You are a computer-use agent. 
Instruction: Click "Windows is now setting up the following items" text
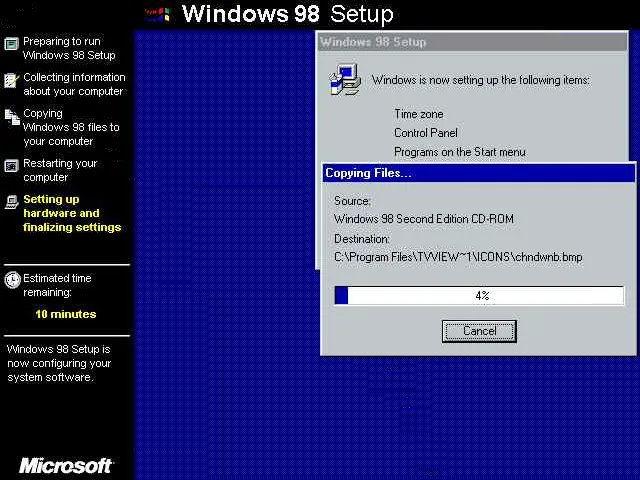480,80
